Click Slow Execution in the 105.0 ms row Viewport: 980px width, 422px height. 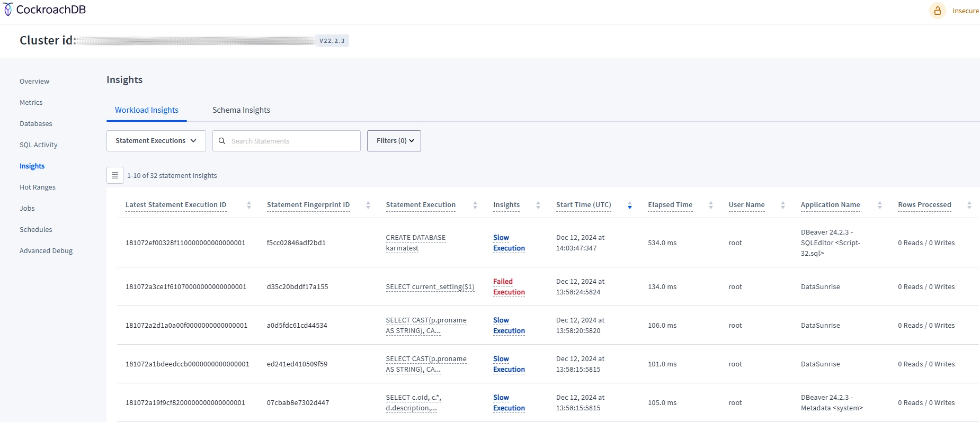click(509, 402)
